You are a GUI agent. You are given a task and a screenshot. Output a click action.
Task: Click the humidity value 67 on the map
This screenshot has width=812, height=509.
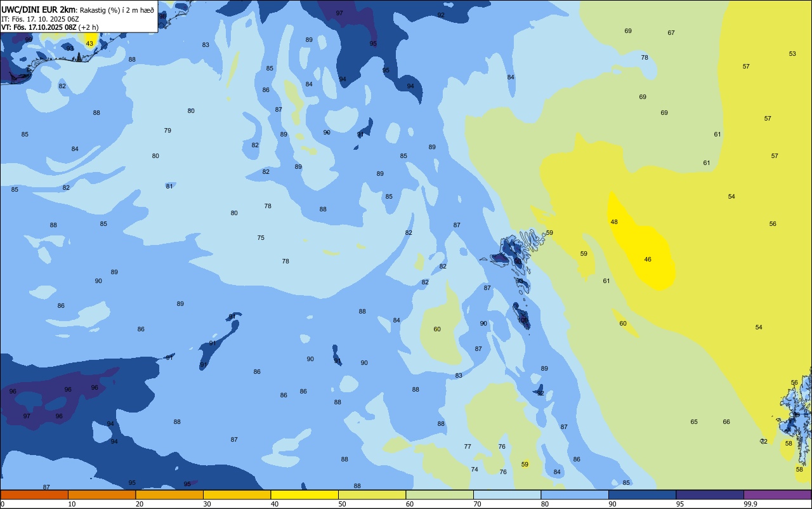pyautogui.click(x=671, y=33)
